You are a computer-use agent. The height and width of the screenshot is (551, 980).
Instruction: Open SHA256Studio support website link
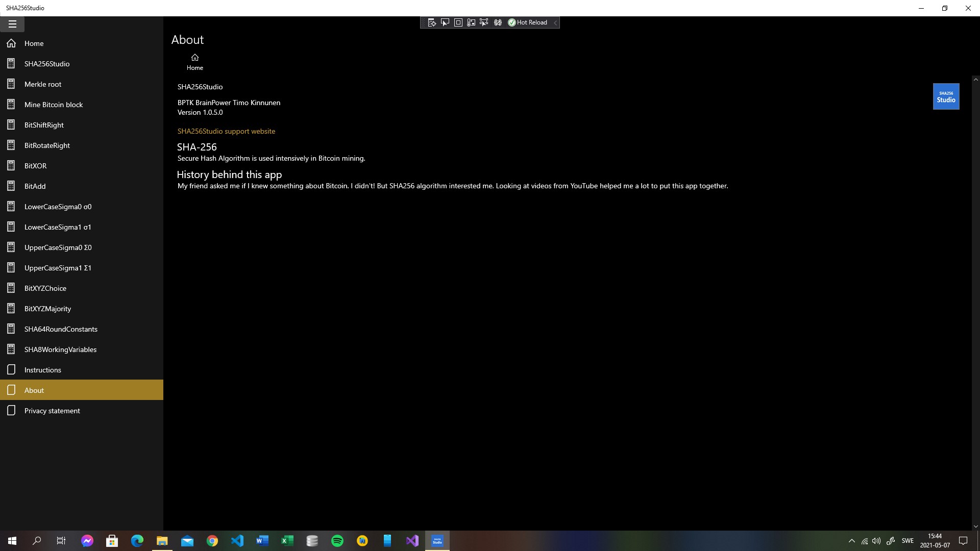[226, 131]
